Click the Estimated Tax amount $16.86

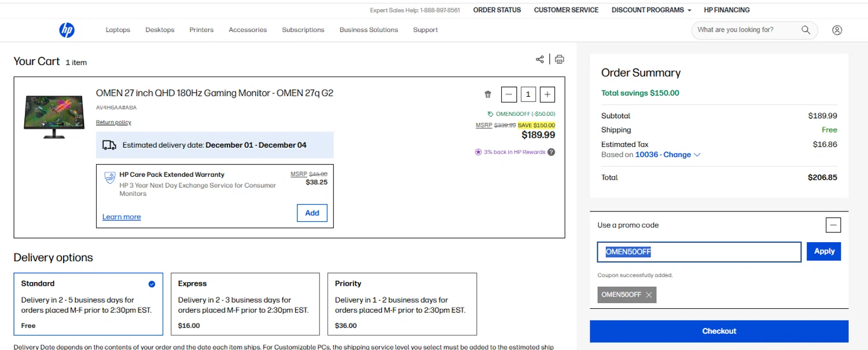pyautogui.click(x=825, y=144)
